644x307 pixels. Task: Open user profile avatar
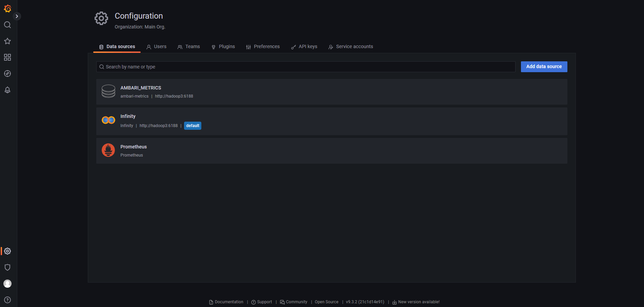(7, 284)
